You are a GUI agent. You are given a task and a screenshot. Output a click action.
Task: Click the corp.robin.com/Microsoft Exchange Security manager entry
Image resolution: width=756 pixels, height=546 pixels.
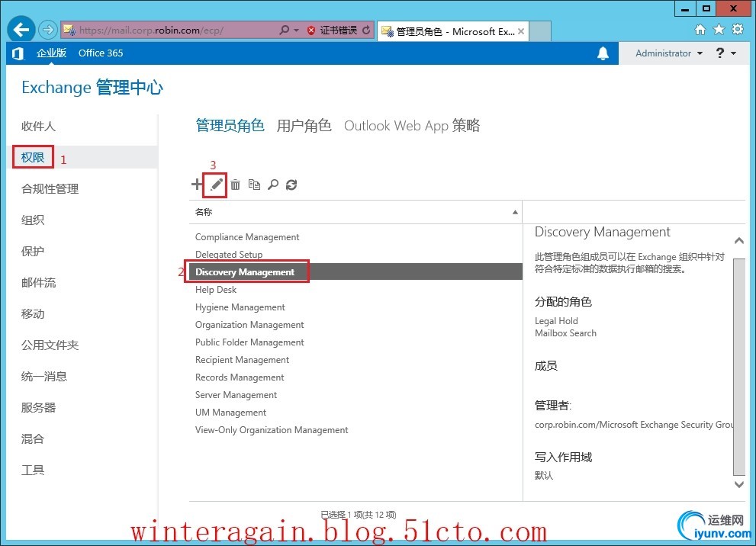(x=634, y=425)
